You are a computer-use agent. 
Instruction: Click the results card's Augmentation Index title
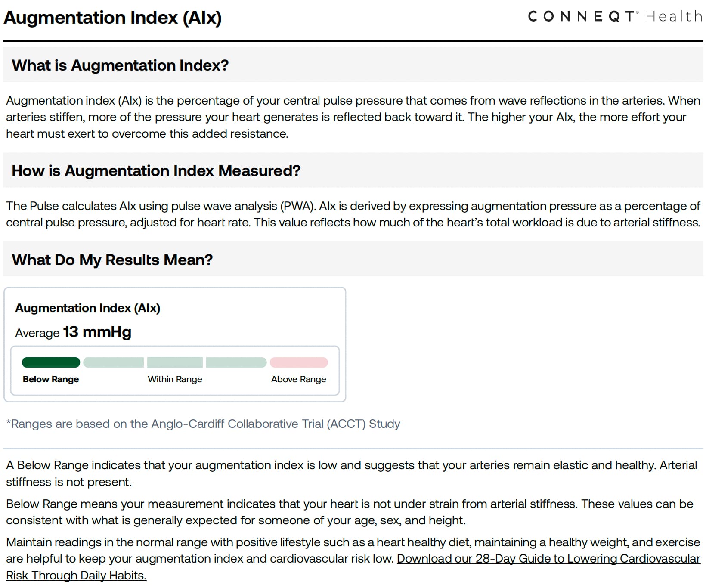pos(88,308)
